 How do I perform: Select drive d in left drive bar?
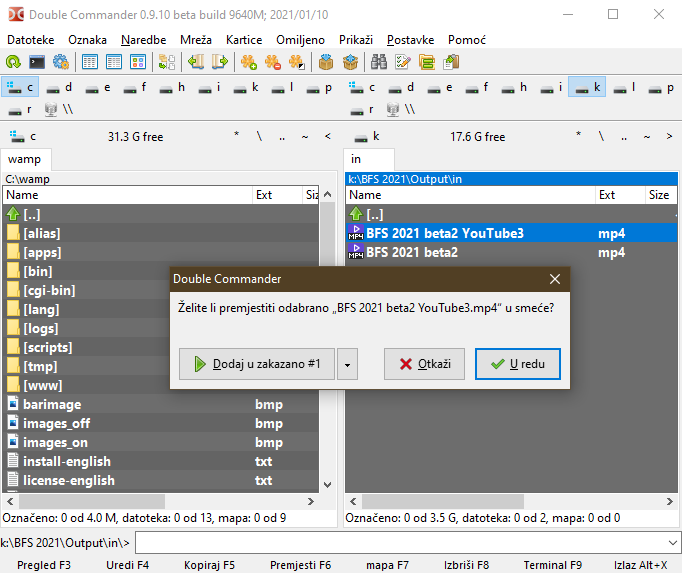(x=60, y=87)
